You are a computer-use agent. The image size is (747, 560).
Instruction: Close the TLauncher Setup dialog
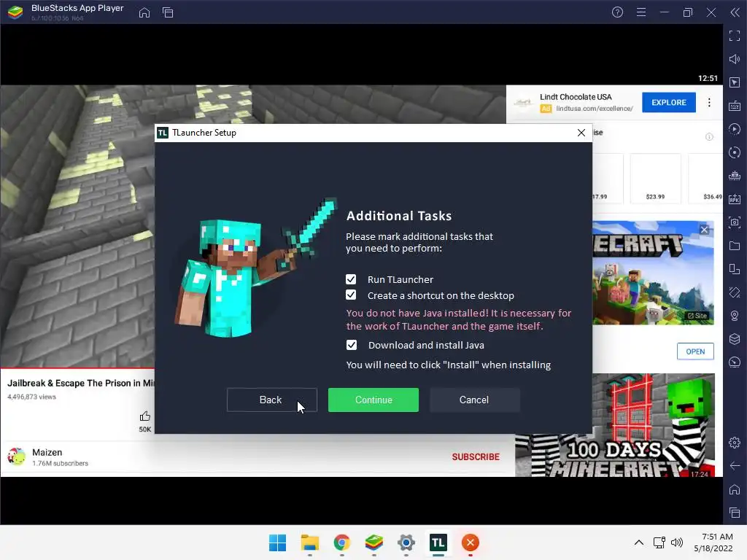[x=581, y=133]
